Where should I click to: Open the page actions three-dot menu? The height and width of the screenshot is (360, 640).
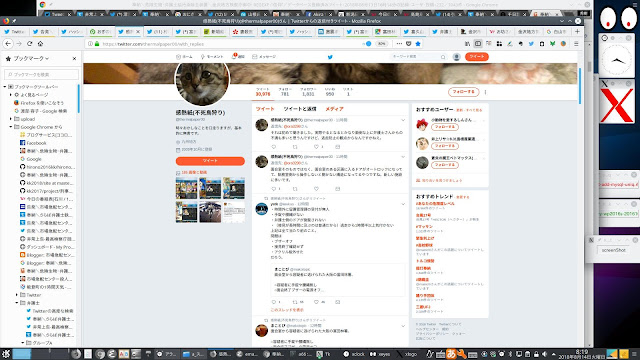tap(399, 44)
